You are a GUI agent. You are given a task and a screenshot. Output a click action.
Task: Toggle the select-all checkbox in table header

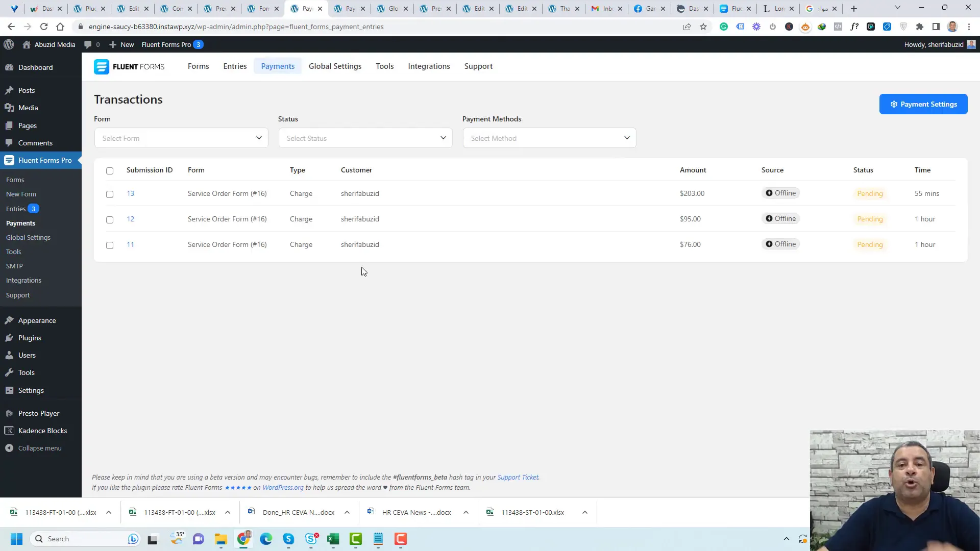coord(110,171)
